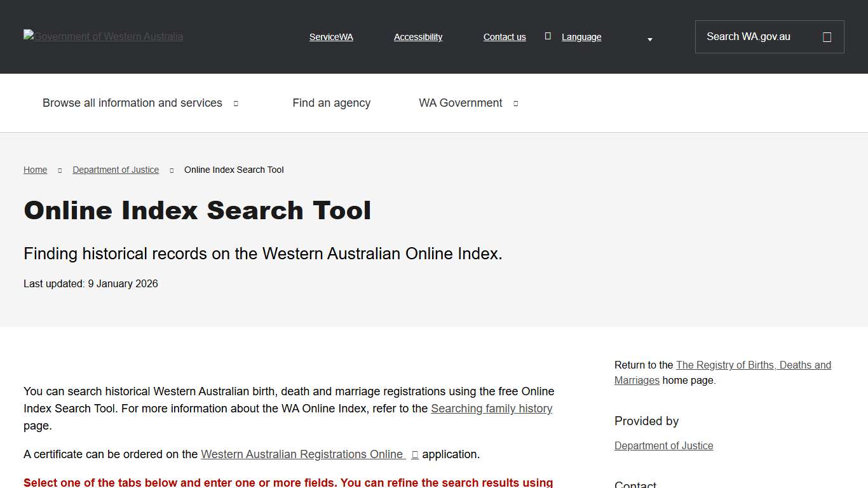Image resolution: width=868 pixels, height=488 pixels.
Task: Open the ServiceWA link
Action: coord(330,36)
